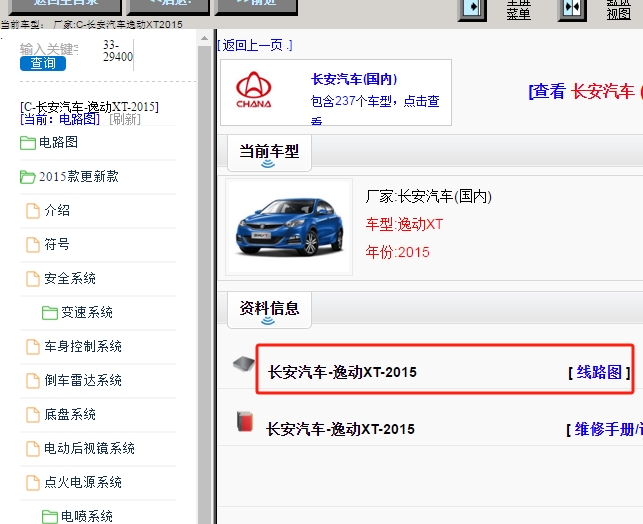The height and width of the screenshot is (524, 643).
Task: Click the red book icon beside 维修手册 row
Action: coord(245,421)
